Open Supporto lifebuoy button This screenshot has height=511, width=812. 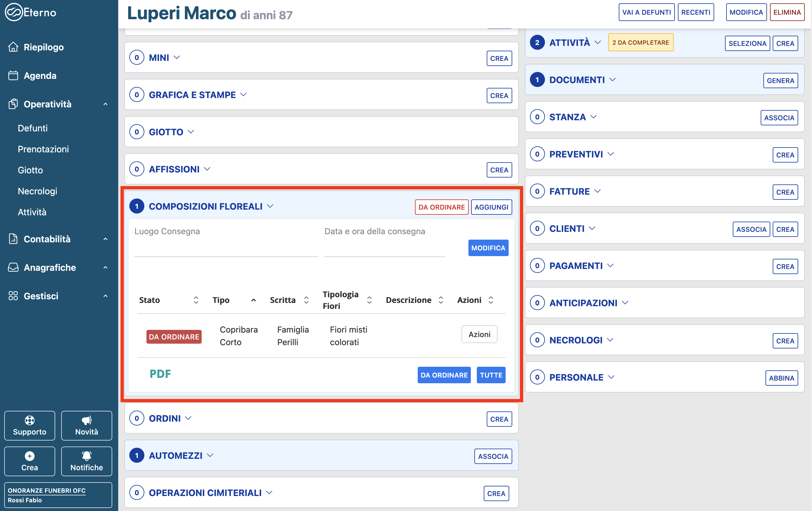click(30, 426)
